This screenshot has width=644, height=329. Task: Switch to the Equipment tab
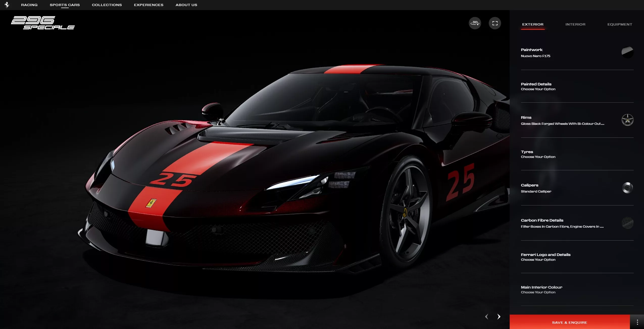pyautogui.click(x=620, y=25)
